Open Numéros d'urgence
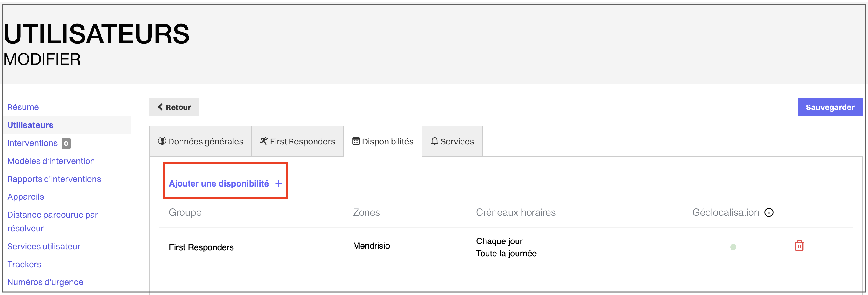 [45, 282]
